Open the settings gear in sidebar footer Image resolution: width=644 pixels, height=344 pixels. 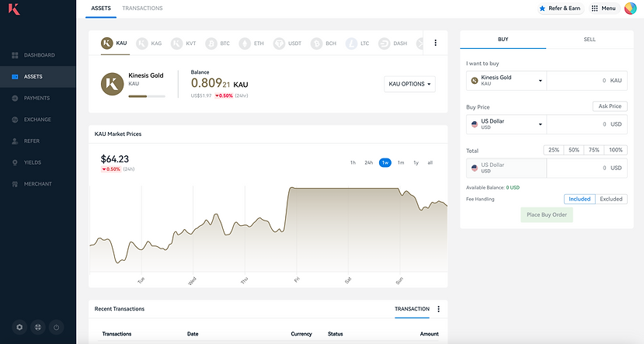[x=19, y=327]
